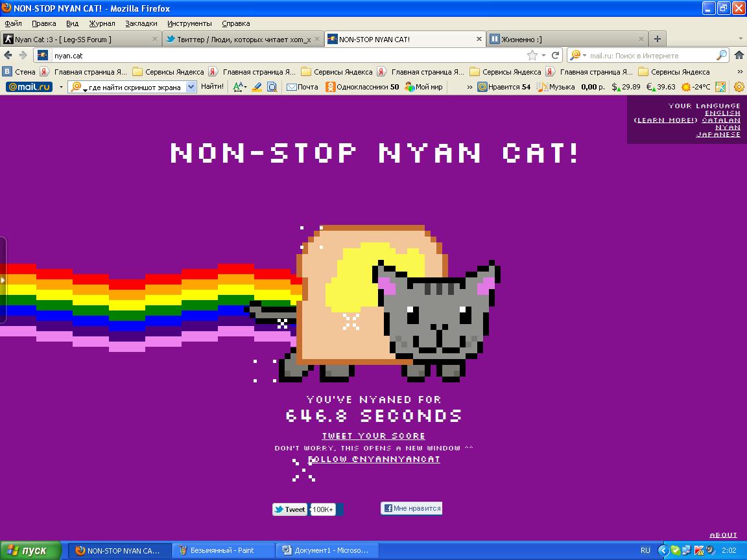747x560 pixels.
Task: Switch to the Nyan Cat :3 Leg-SS Forum tab
Action: pos(81,39)
